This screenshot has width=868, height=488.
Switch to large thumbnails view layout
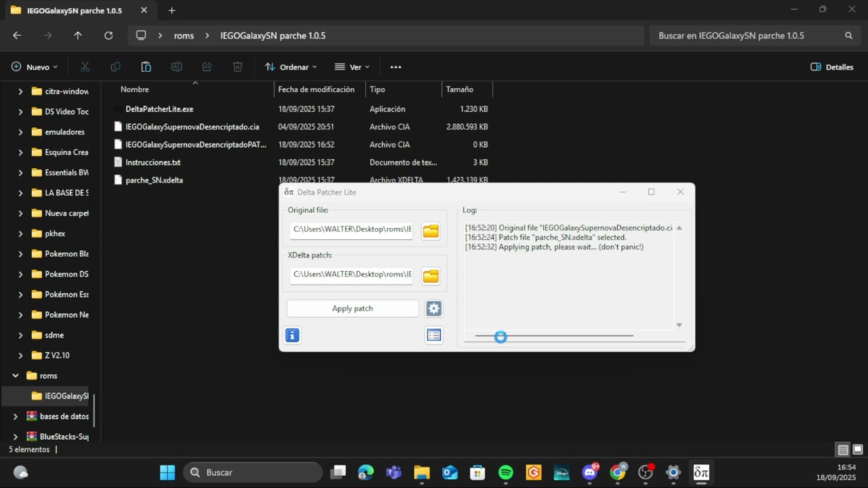coord(858,450)
